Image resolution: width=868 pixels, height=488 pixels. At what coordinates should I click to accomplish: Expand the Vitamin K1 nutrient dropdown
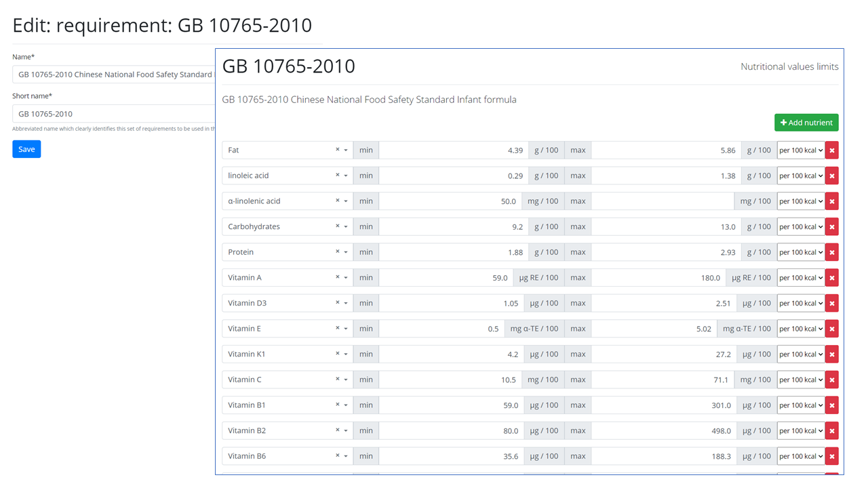[346, 354]
